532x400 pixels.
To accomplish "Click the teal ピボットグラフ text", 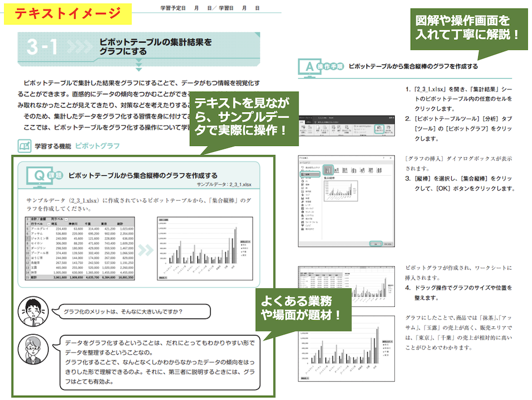I will pos(97,146).
